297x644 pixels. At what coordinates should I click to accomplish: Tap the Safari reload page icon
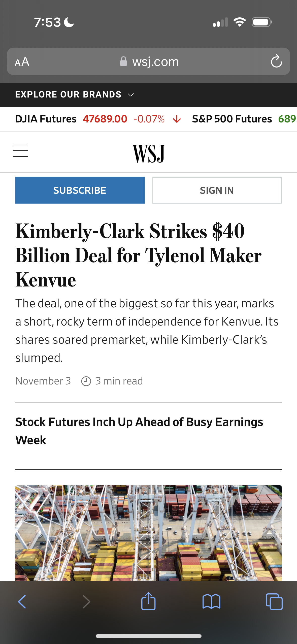(276, 61)
